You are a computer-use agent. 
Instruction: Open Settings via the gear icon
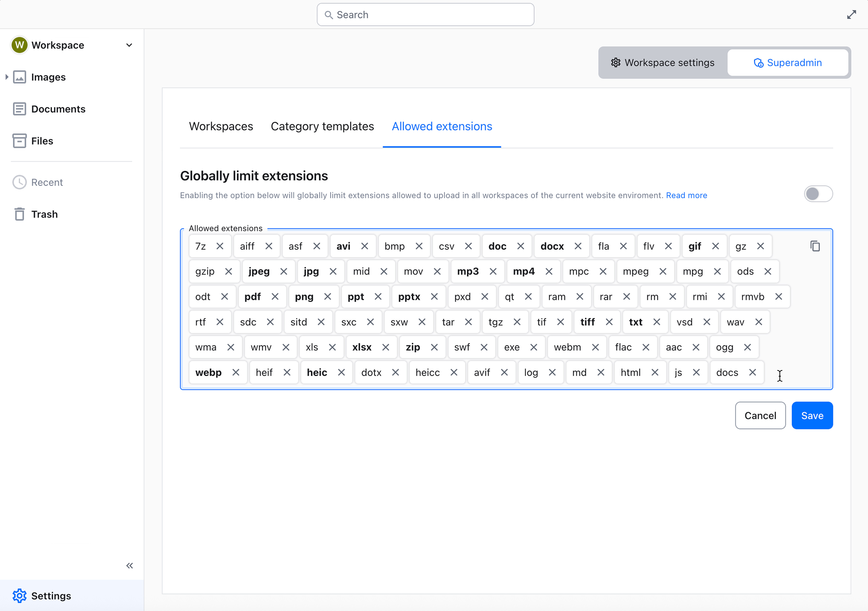[20, 596]
